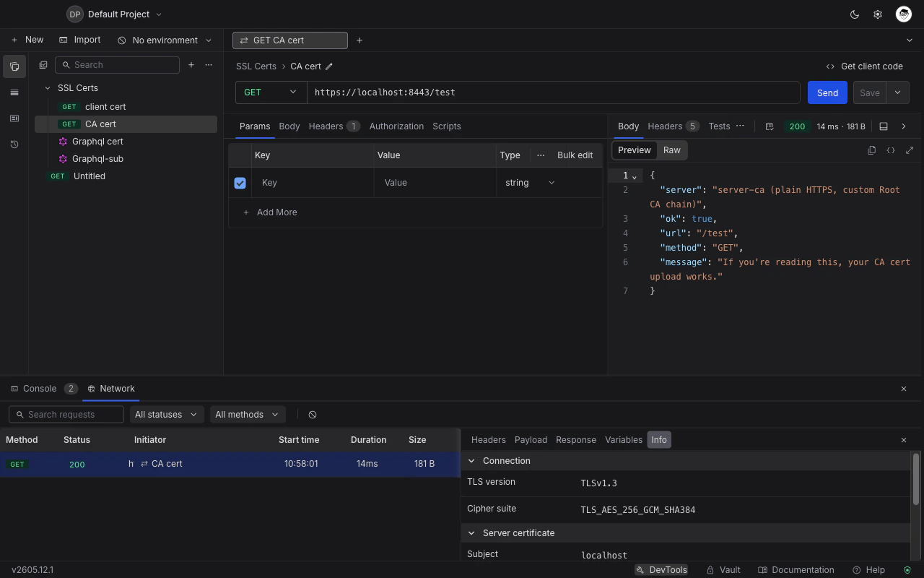The height and width of the screenshot is (578, 924).
Task: Switch response view to Preview
Action: tap(635, 150)
